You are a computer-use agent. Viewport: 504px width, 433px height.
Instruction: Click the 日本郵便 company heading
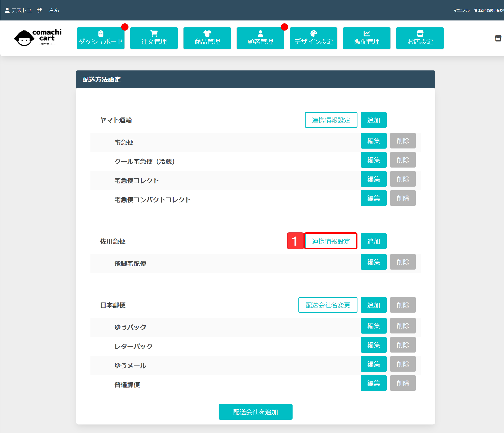click(x=113, y=305)
